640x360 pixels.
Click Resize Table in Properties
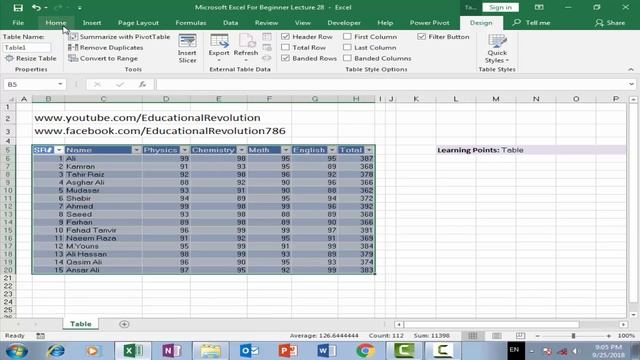click(31, 58)
